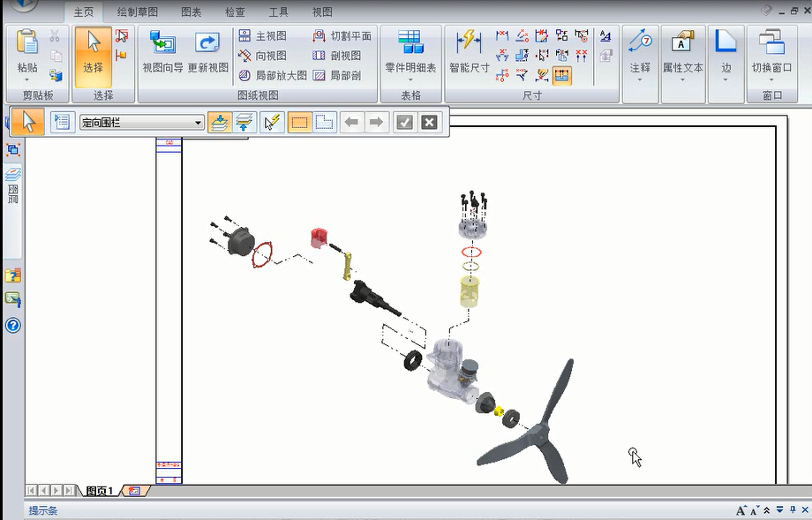Click the Parts List table icon
Image resolution: width=812 pixels, height=520 pixels.
tap(410, 42)
